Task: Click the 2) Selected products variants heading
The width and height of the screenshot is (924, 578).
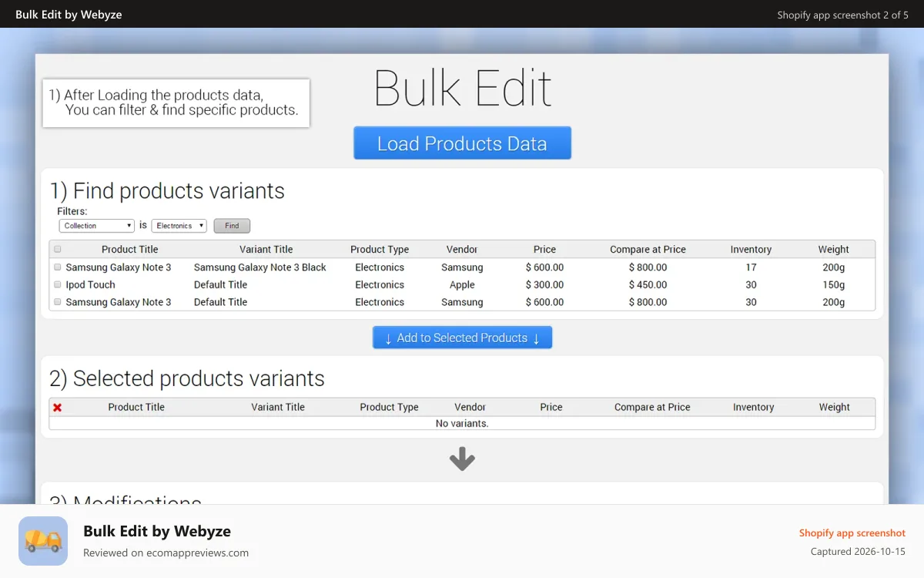Action: [x=187, y=378]
